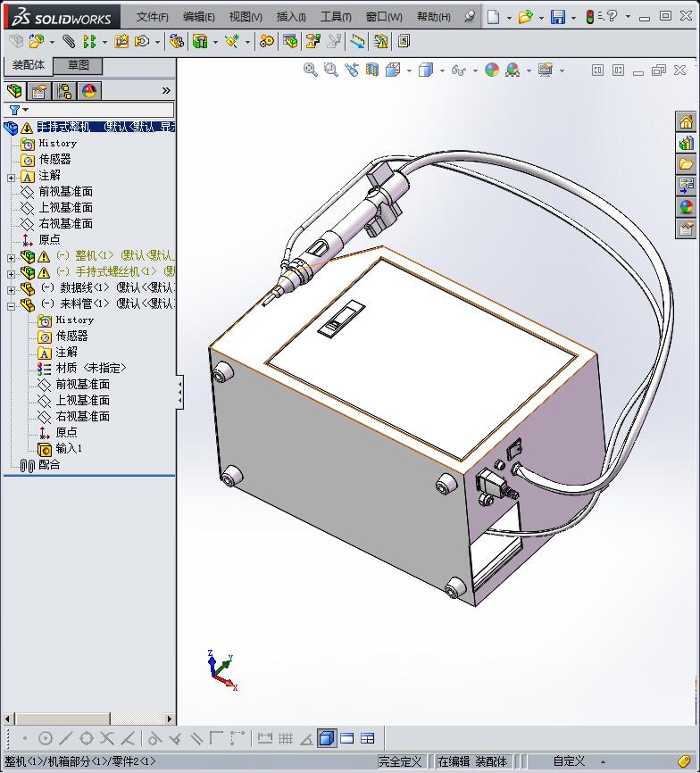Expand the 数据线<1> part node
The width and height of the screenshot is (700, 773).
(11, 290)
